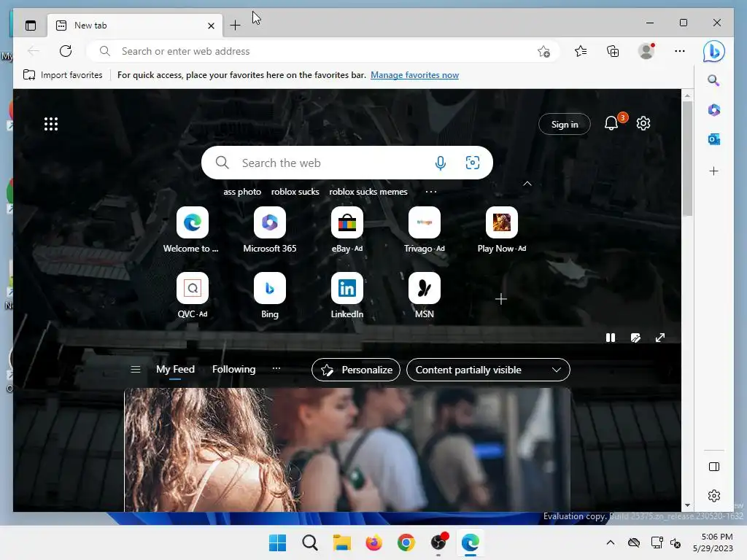Screen dimensions: 747x560
Task: Open the tab actions menu icon
Action: point(31,26)
